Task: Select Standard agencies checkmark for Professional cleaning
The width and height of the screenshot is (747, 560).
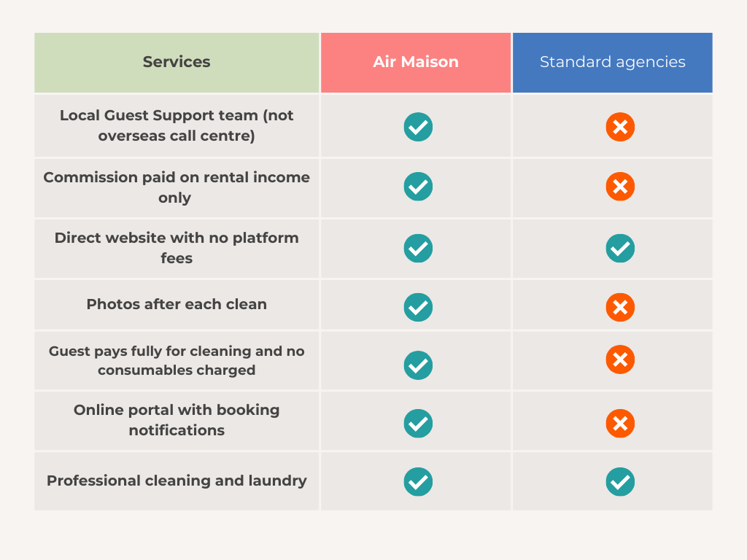Action: pos(620,482)
